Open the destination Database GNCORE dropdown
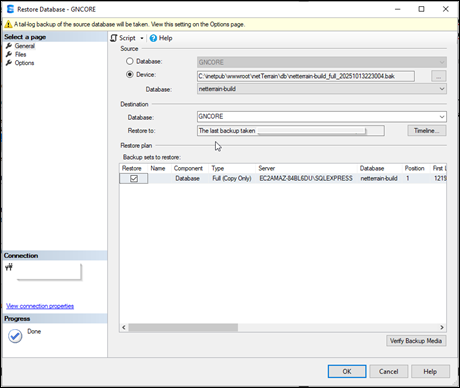 point(322,117)
